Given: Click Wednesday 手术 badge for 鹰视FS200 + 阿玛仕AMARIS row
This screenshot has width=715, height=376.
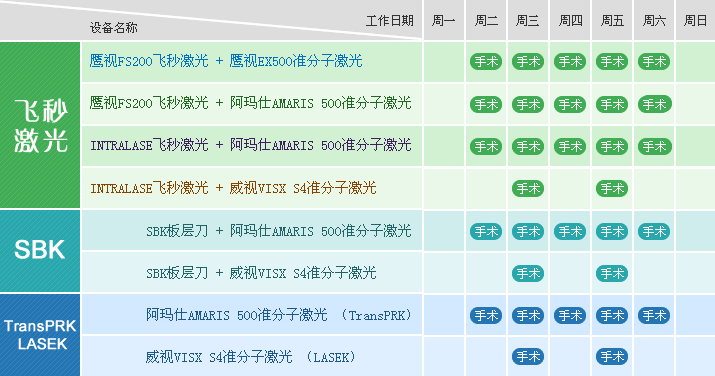Looking at the screenshot, I should click(x=528, y=104).
